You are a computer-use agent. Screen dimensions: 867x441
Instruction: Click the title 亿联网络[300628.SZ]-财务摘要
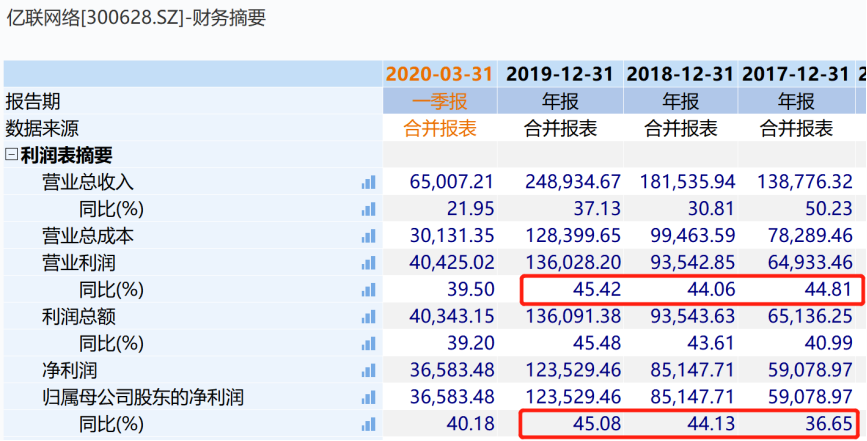click(x=136, y=18)
